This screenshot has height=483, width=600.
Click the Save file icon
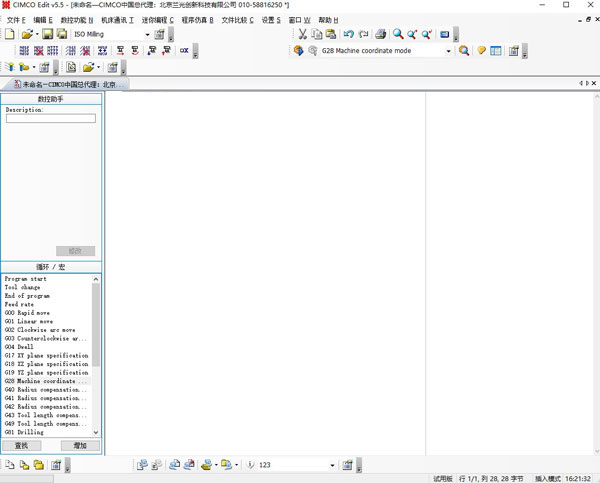(48, 34)
